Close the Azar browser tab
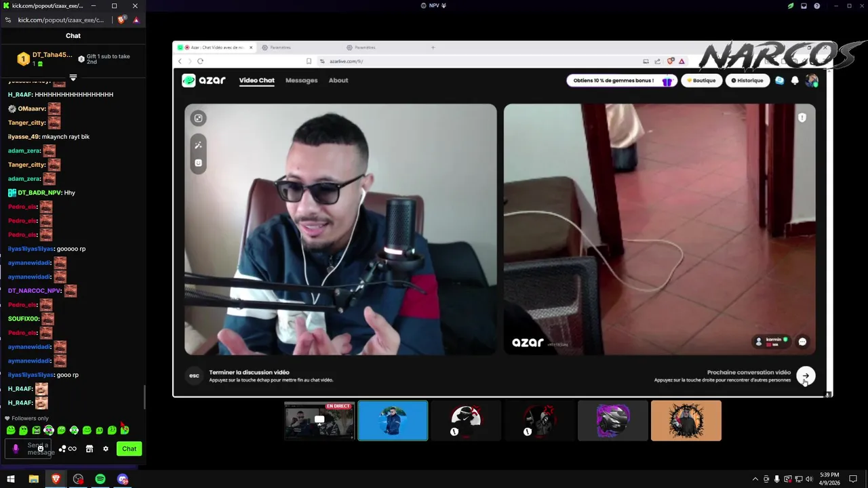This screenshot has width=868, height=488. coord(251,47)
